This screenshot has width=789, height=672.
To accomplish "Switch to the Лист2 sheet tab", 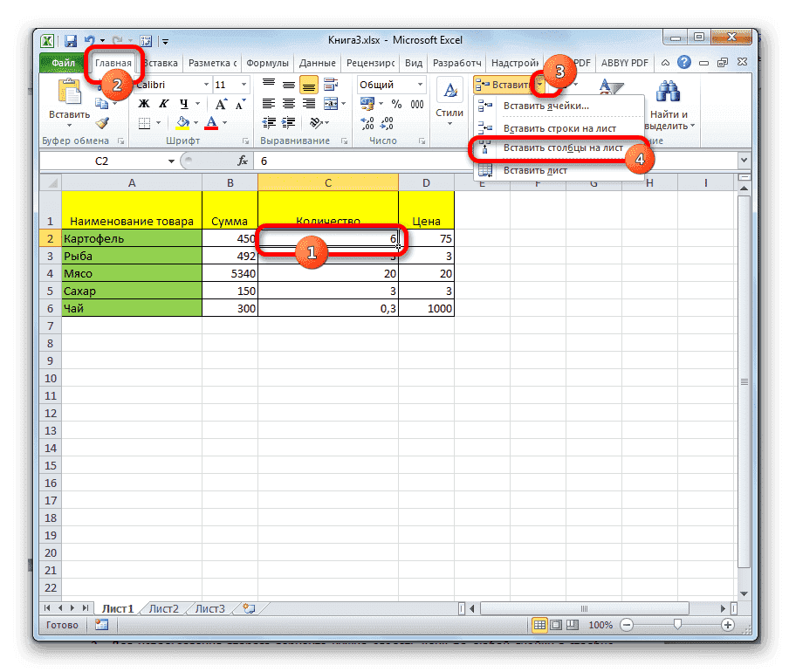I will click(x=163, y=608).
